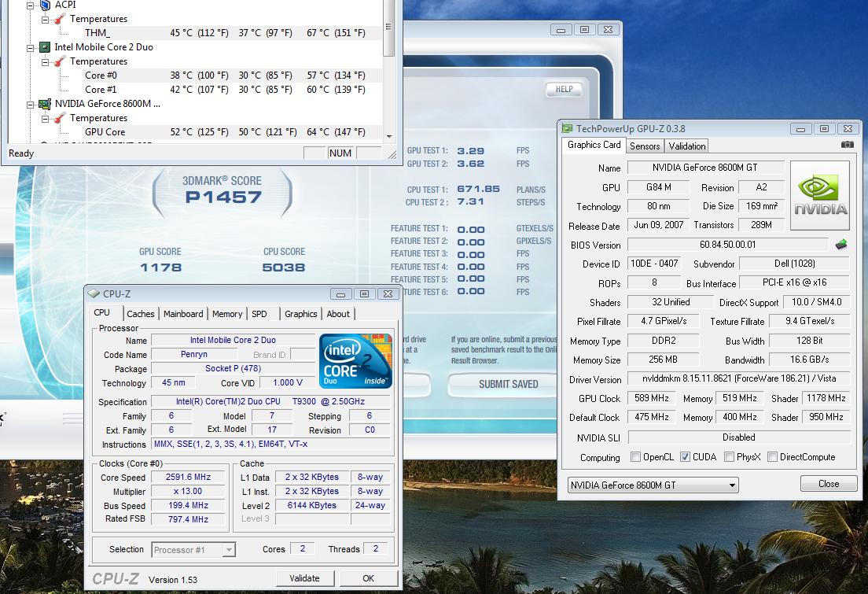Image resolution: width=868 pixels, height=594 pixels.
Task: Click the Validate button in CPU-Z
Action: [305, 578]
